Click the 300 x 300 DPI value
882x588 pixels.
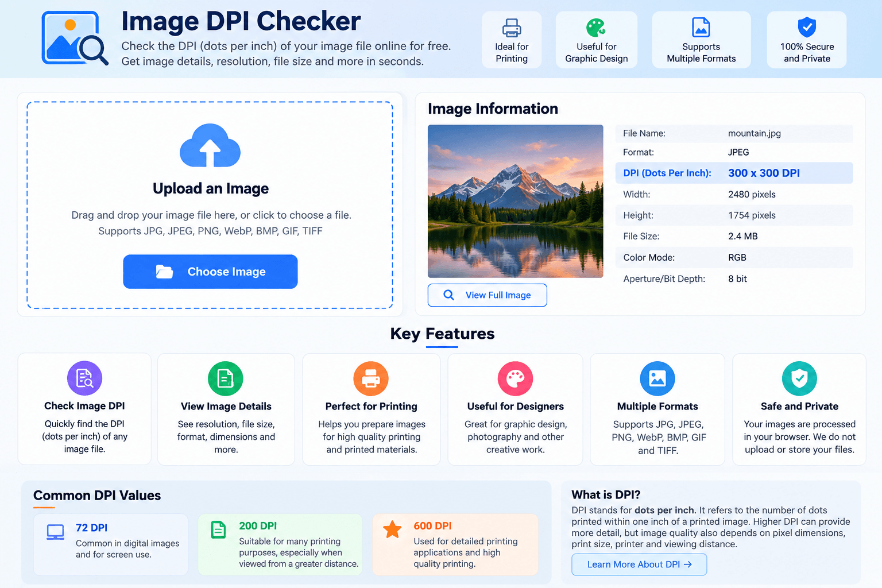(x=764, y=173)
